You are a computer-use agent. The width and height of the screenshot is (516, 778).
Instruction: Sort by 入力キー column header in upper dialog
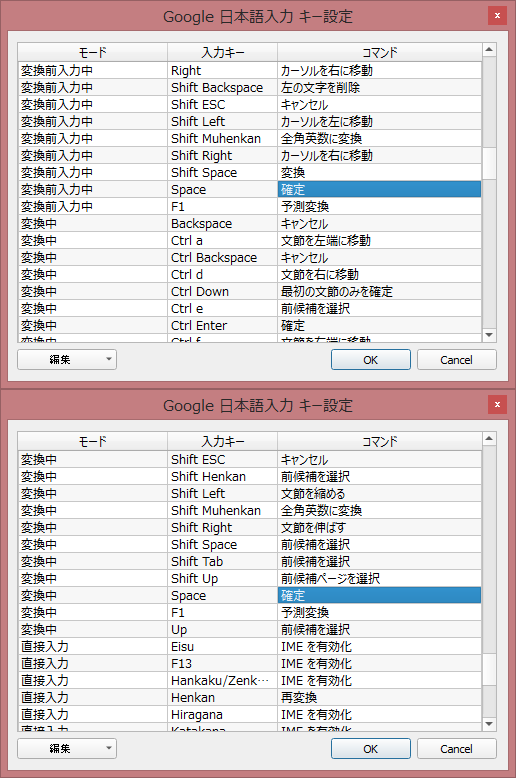coord(222,52)
